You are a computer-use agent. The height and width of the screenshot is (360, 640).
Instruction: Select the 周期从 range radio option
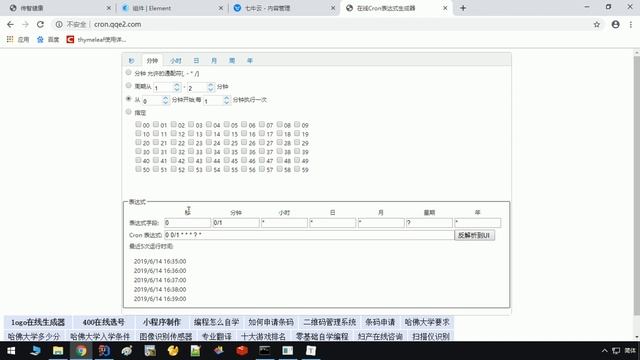click(x=129, y=85)
